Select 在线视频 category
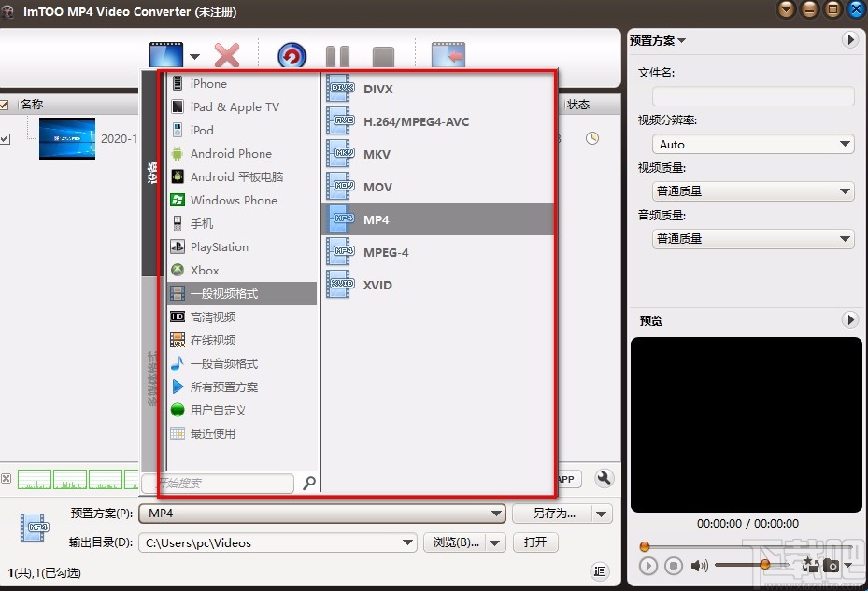 click(x=242, y=340)
